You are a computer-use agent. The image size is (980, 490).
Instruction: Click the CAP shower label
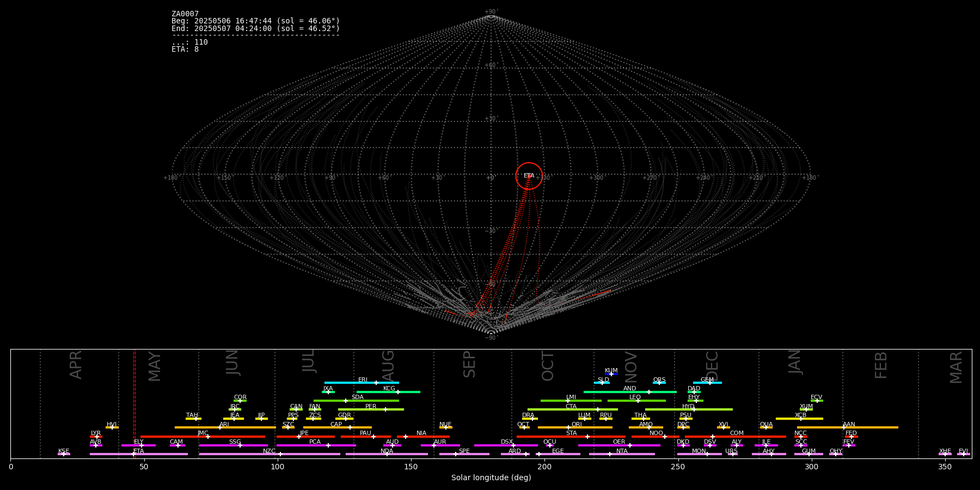coord(336,425)
